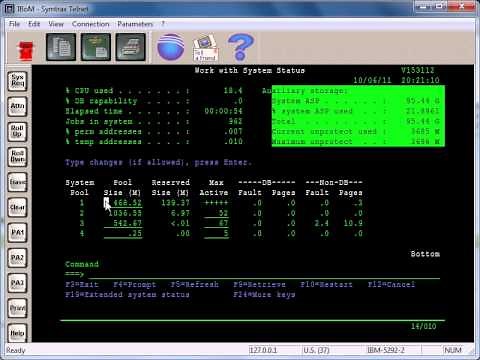Viewport: 480px width, 360px height.
Task: Click the pool 1 Reserved Size value 139.37
Action: coord(175,203)
